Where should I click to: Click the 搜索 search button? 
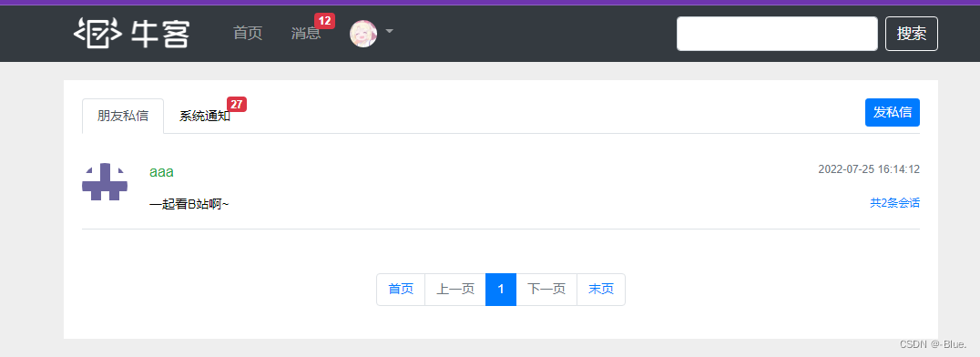(x=912, y=34)
